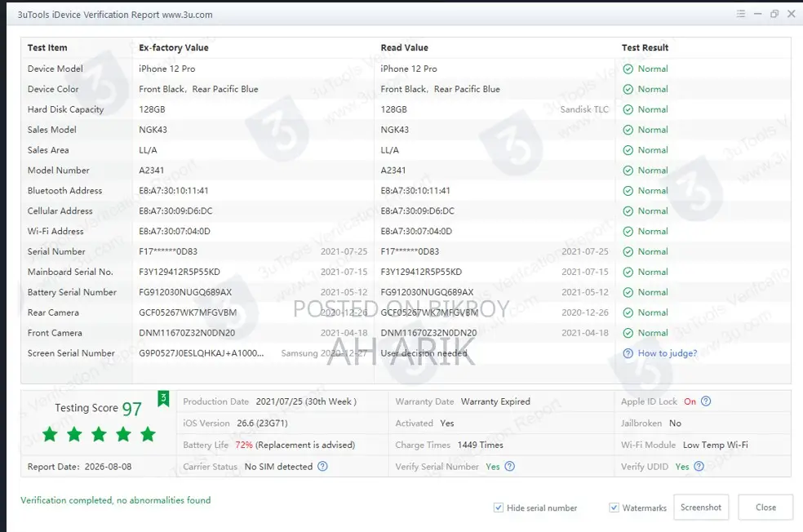Toggle the Watermarks checkbox

[614, 508]
